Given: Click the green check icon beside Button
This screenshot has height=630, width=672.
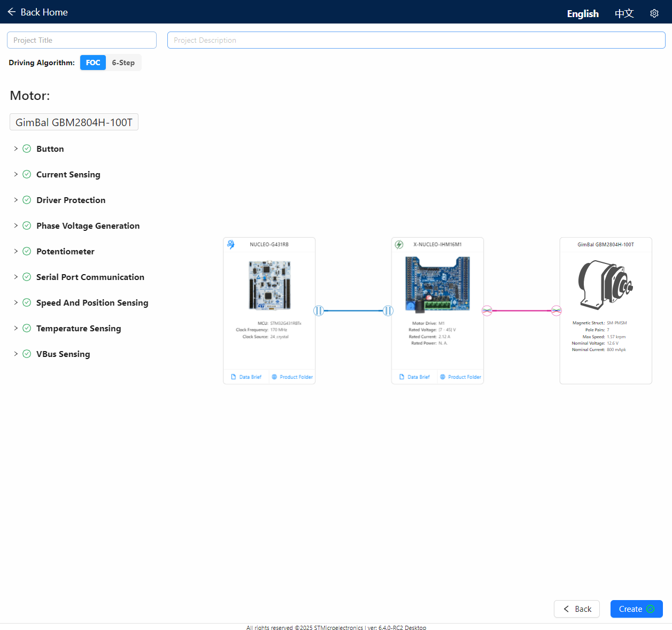Looking at the screenshot, I should (27, 149).
